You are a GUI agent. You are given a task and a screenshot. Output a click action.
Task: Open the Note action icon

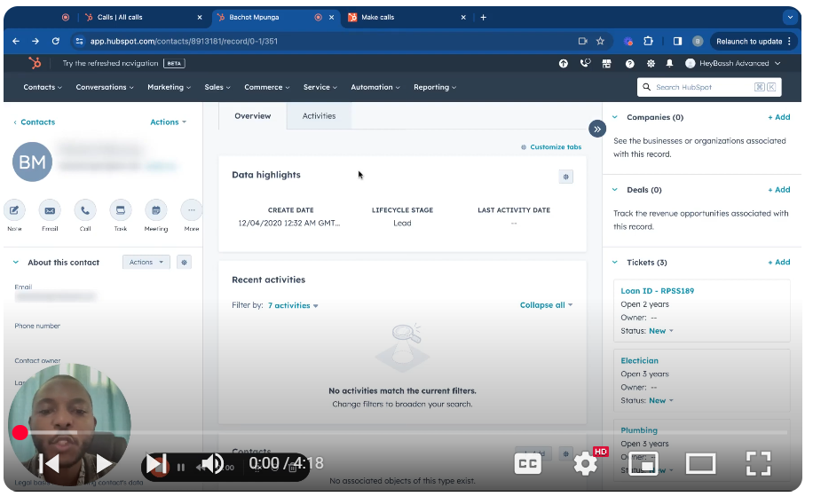(14, 210)
